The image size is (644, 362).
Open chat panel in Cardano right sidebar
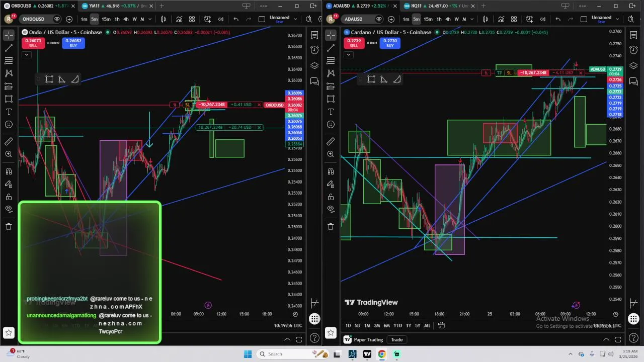[x=633, y=81]
